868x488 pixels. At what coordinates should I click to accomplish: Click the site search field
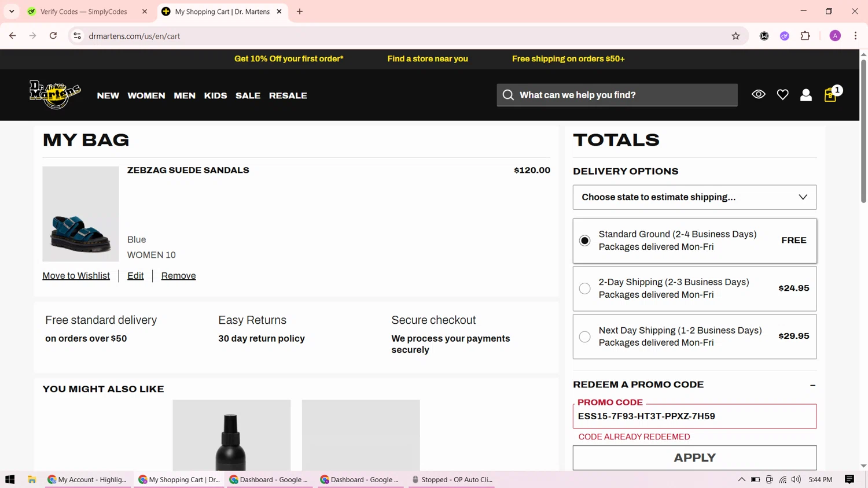click(x=617, y=95)
